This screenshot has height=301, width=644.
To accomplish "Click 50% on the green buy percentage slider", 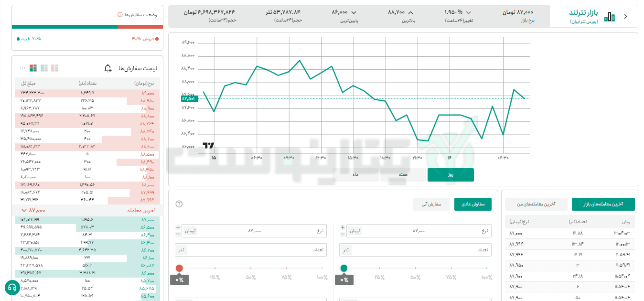I will tap(415, 272).
